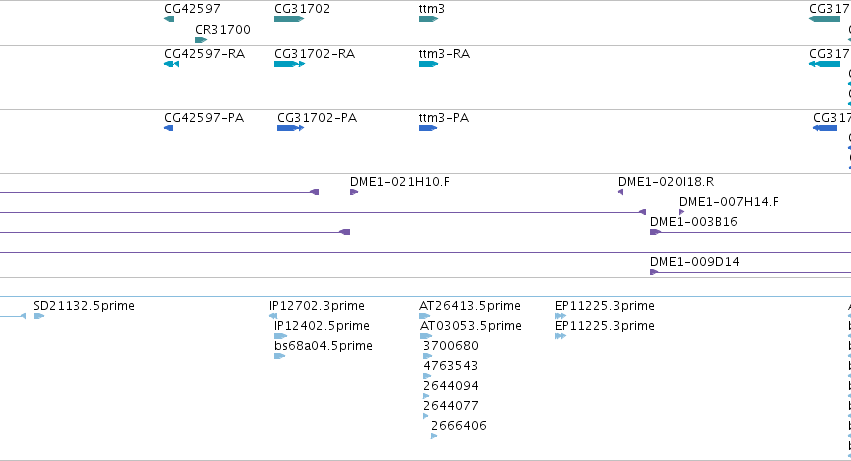
Task: Click the ttm3-RA transcript label
Action: [x=444, y=54]
